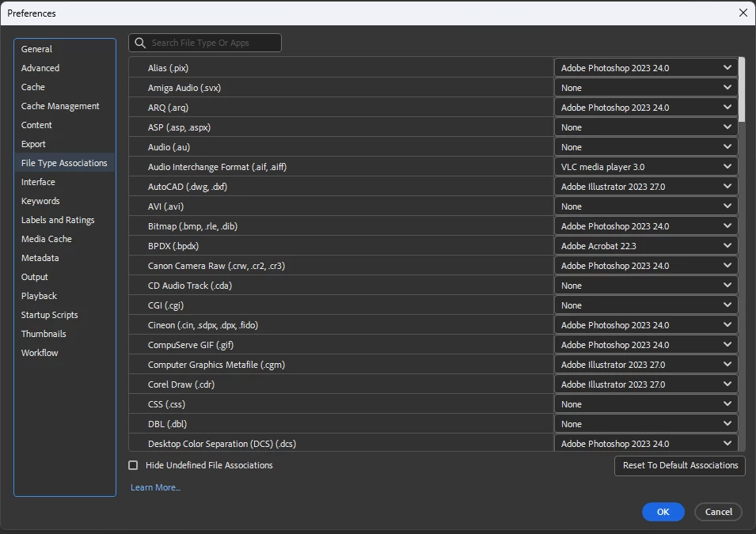Image resolution: width=756 pixels, height=534 pixels.
Task: Click the file type list scrollbar thumb
Action: 742,89
